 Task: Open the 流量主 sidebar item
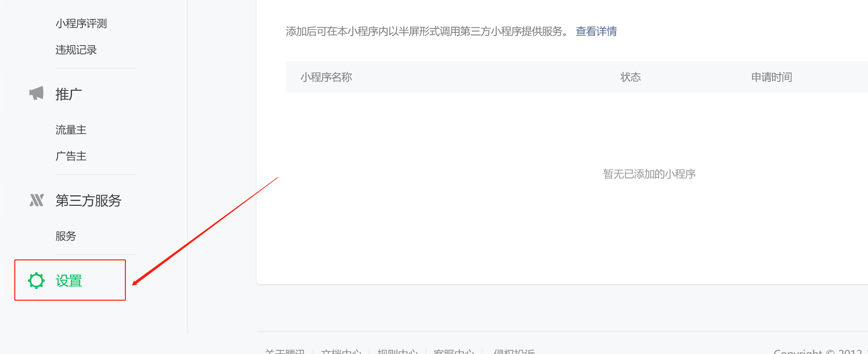tap(71, 130)
